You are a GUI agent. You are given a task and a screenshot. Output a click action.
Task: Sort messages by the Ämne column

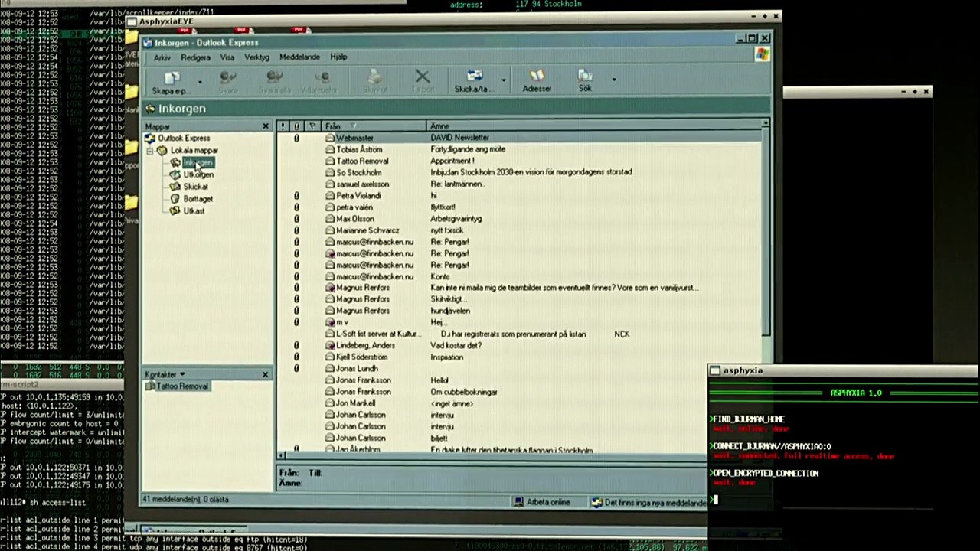[593, 126]
